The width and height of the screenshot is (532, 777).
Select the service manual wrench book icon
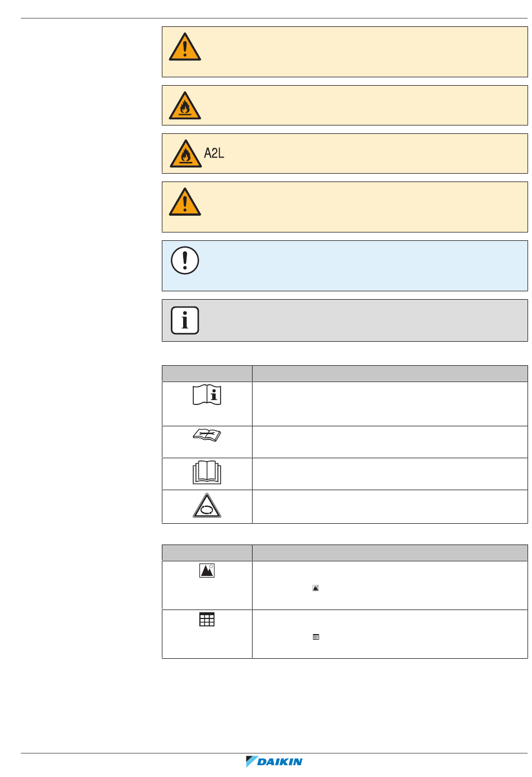[207, 435]
